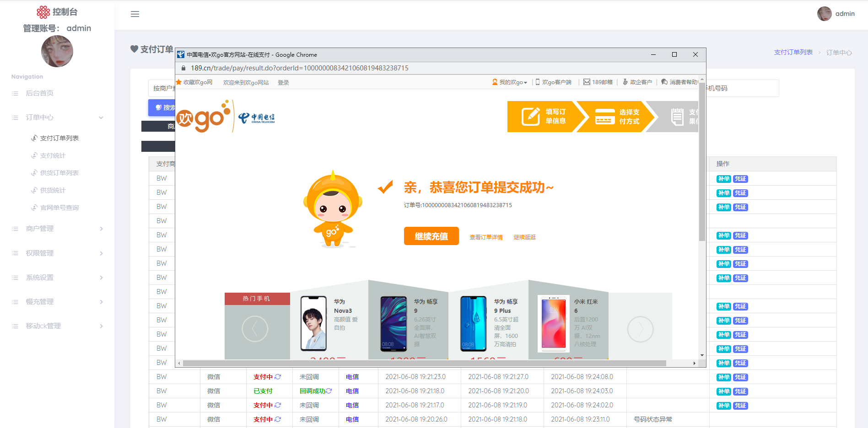Expand 系统设置 sidebar section
Screen dimensions: 868x428
click(57, 278)
